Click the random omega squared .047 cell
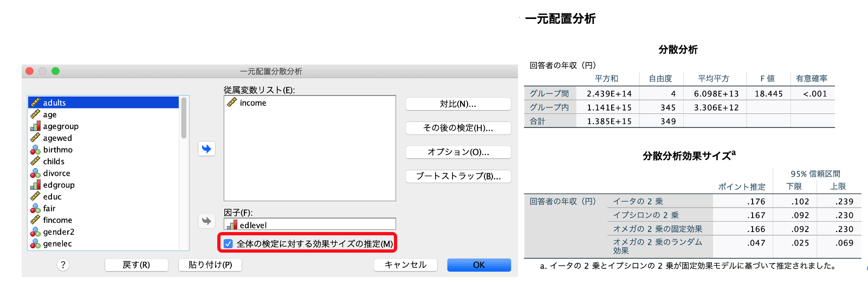 (756, 243)
